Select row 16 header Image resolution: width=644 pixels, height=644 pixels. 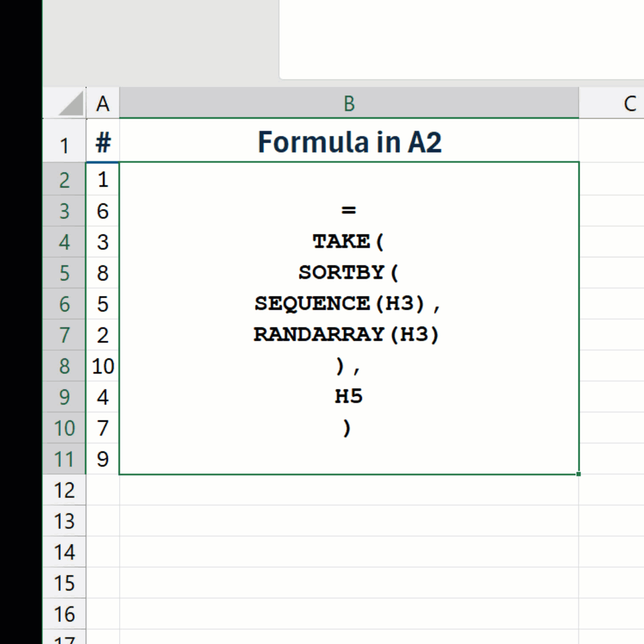coord(64,614)
